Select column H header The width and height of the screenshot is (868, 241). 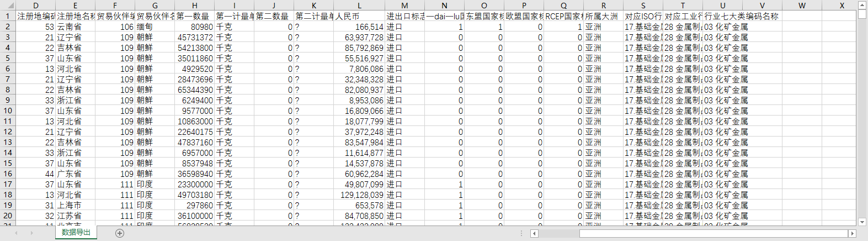195,6
